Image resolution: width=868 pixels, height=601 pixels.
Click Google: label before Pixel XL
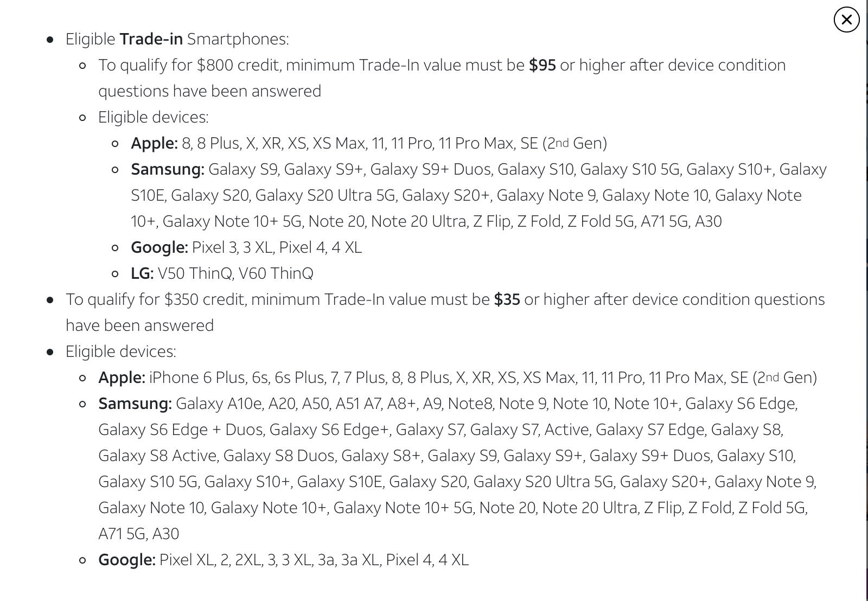point(127,560)
